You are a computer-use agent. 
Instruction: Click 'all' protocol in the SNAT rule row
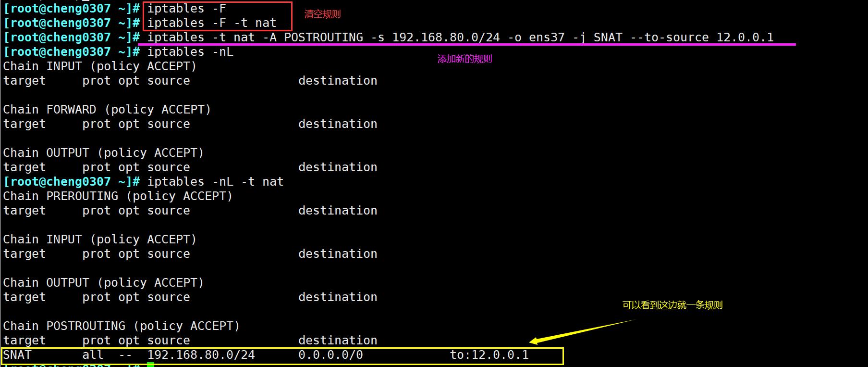[93, 355]
